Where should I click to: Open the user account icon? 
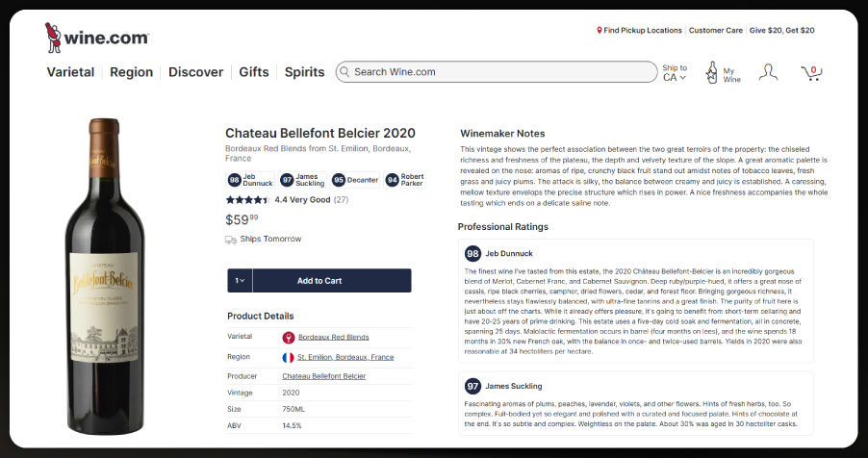pos(767,72)
